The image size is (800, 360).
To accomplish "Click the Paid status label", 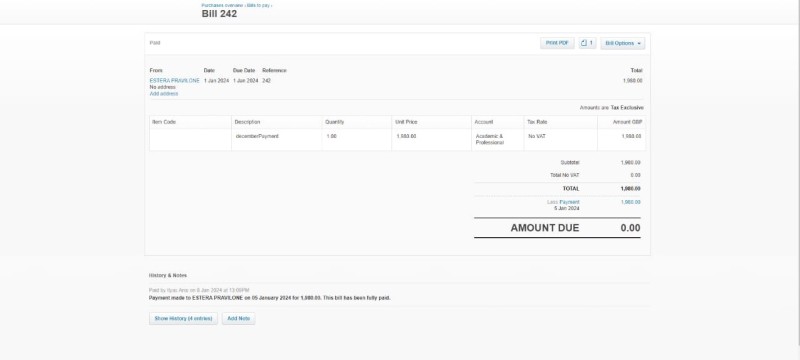I will (x=155, y=43).
